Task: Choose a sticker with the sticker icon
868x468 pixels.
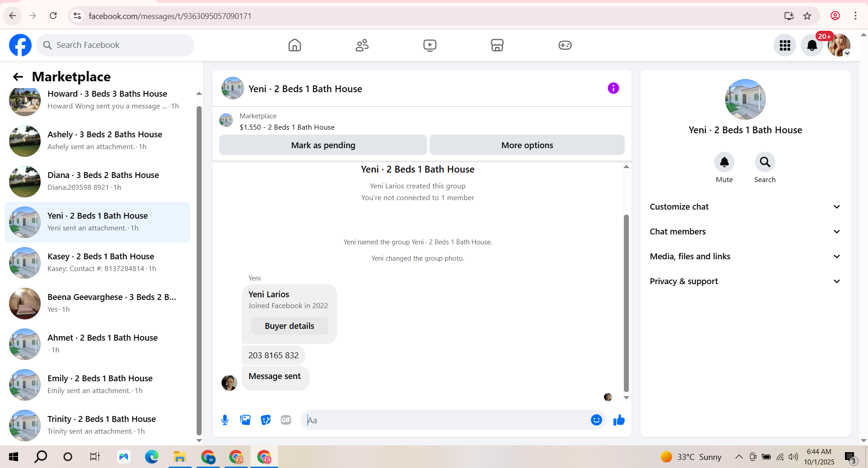Action: click(266, 420)
